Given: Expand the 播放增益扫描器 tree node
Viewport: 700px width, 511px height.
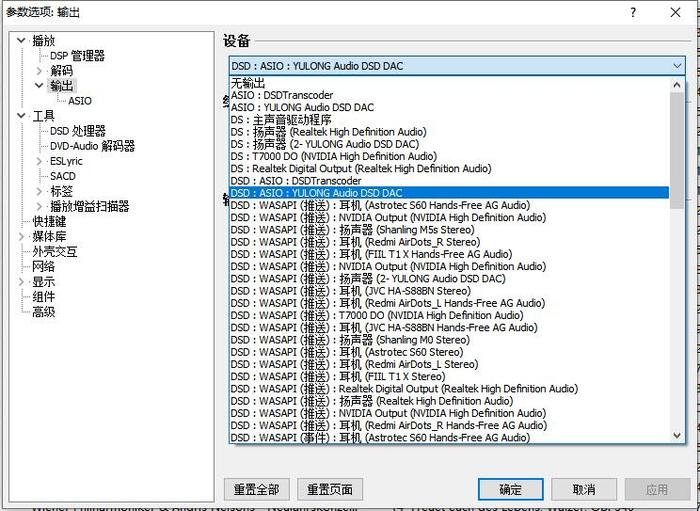Looking at the screenshot, I should 39,206.
